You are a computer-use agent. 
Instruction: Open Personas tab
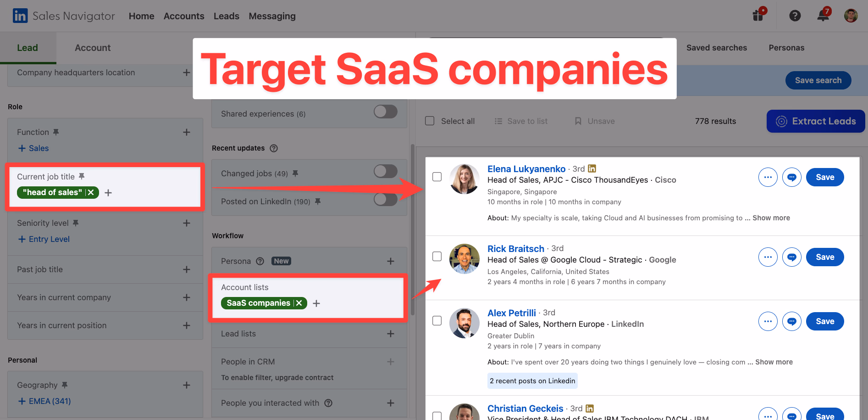click(786, 48)
